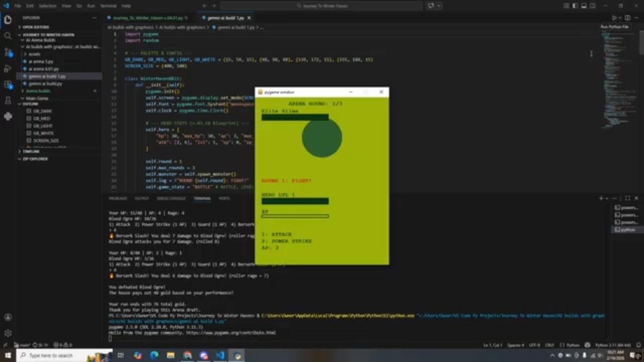Open the Accounts menu icon
644x362 pixels.
[8, 317]
